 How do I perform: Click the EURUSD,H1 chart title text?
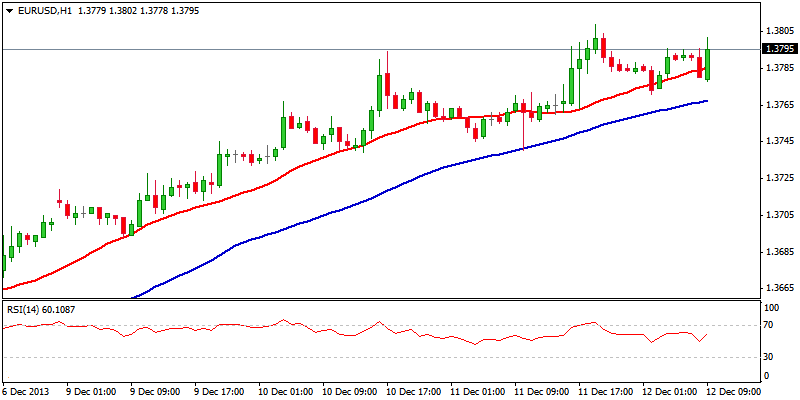(x=45, y=10)
